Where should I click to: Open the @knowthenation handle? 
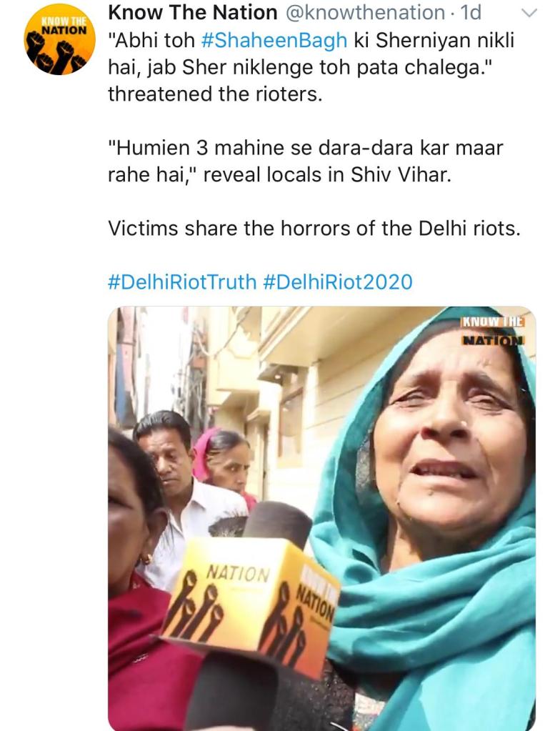(x=366, y=13)
